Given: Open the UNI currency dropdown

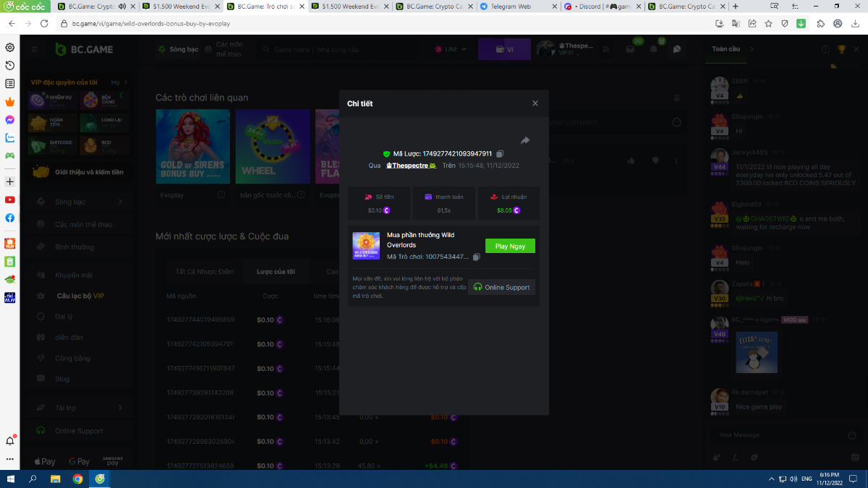Looking at the screenshot, I should 451,49.
